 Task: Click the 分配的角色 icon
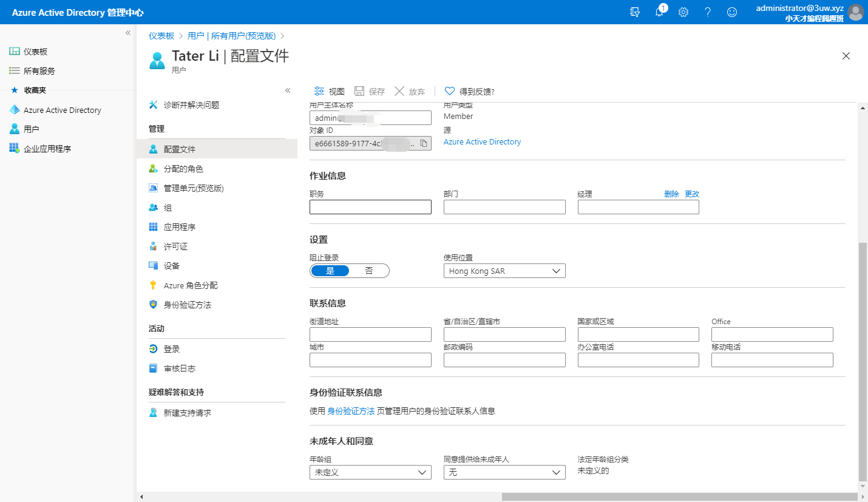click(154, 169)
